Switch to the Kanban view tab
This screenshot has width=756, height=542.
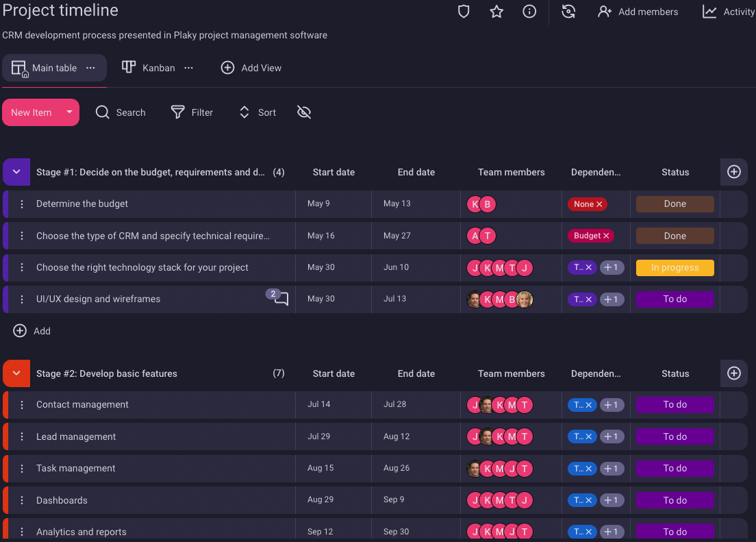point(149,68)
